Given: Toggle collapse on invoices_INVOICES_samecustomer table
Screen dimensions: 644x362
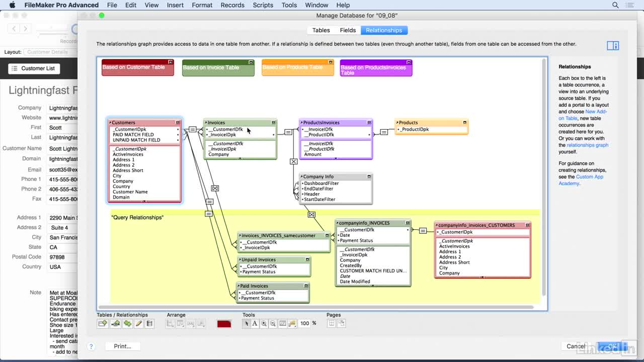Looking at the screenshot, I should [x=327, y=235].
